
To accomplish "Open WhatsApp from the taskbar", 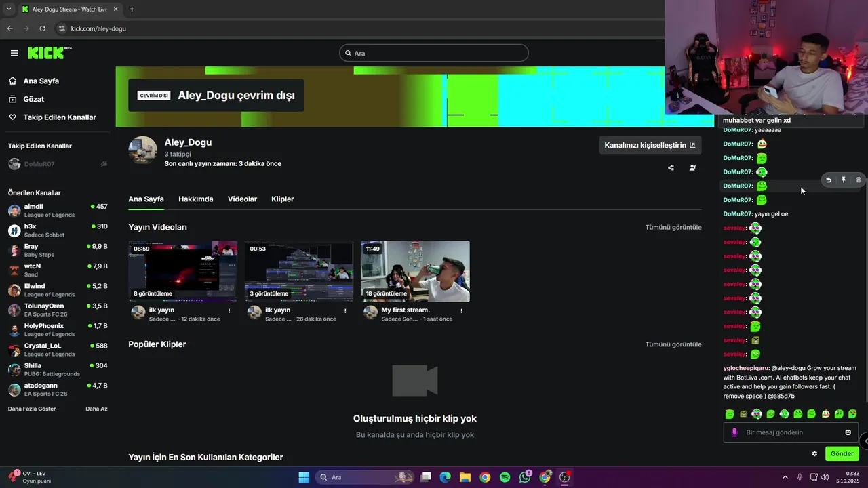I will 525,477.
